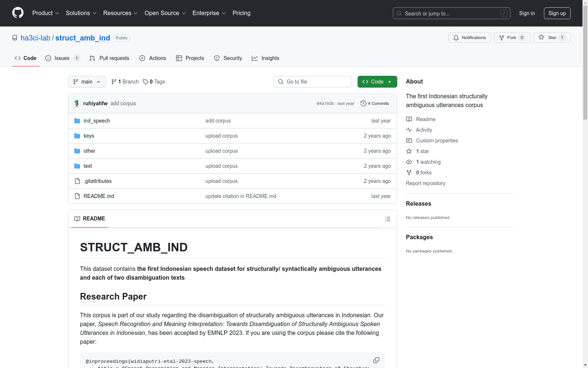Switch to the Security tab
The image size is (588, 368).
(228, 58)
